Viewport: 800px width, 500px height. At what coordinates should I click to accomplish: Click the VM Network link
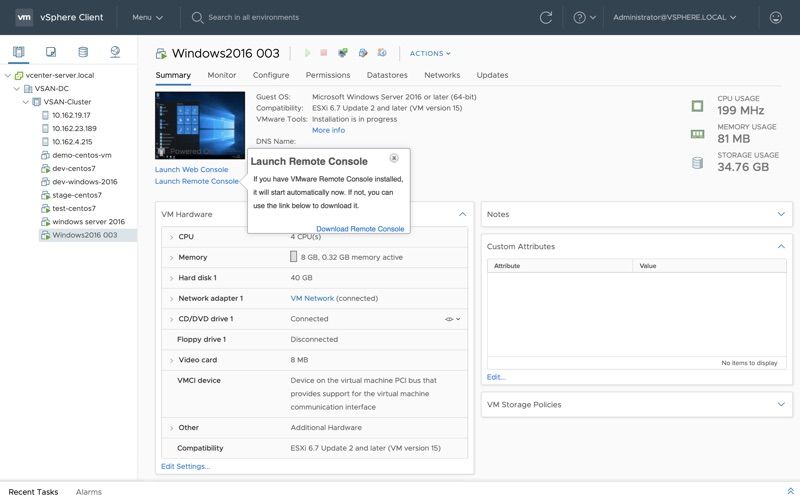click(312, 298)
